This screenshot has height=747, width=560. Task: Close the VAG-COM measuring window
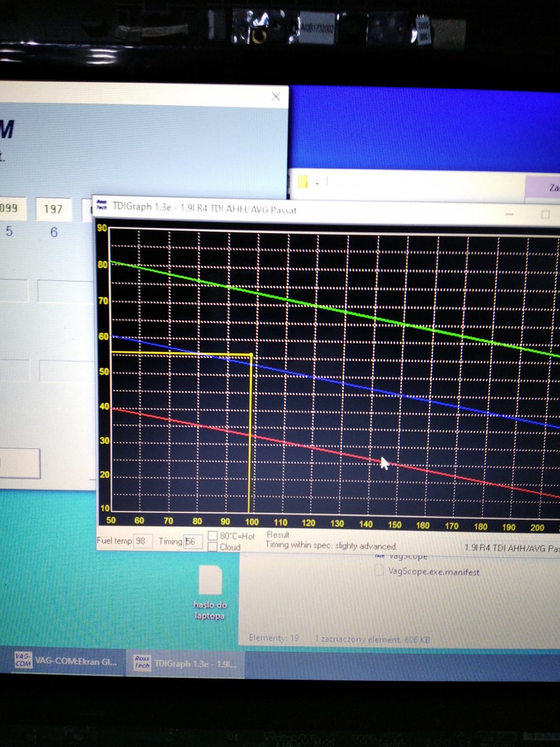(276, 96)
